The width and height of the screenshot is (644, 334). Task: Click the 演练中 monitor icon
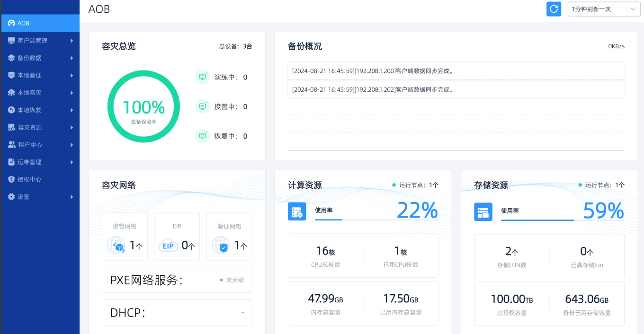202,77
